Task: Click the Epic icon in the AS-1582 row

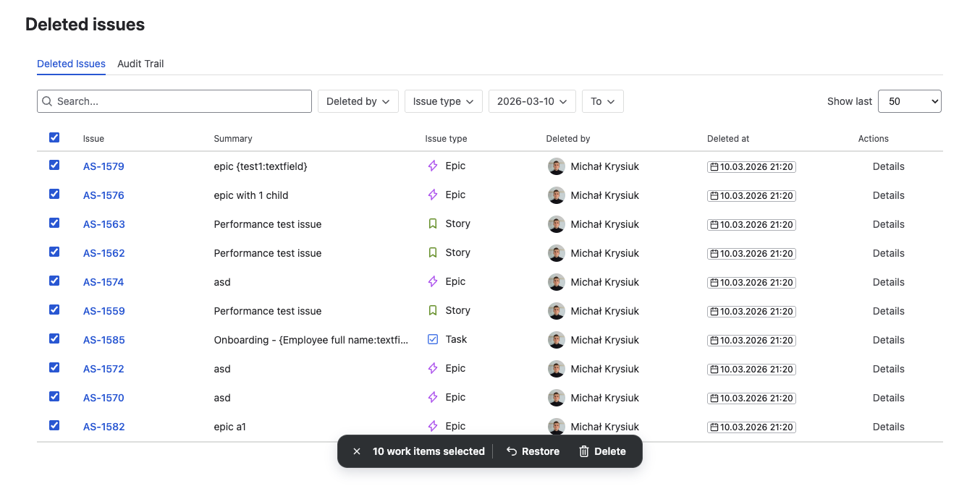Action: tap(433, 426)
